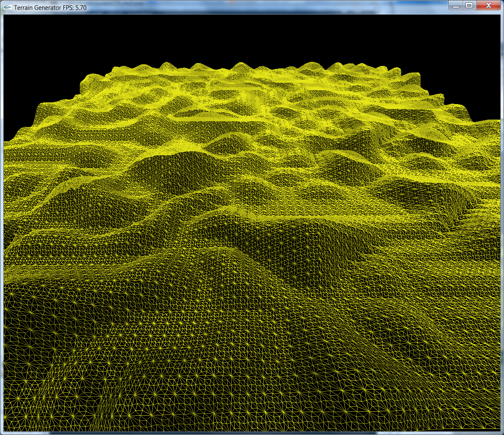Image resolution: width=504 pixels, height=435 pixels.
Task: Click the minimize icon on the title bar
Action: click(x=456, y=6)
